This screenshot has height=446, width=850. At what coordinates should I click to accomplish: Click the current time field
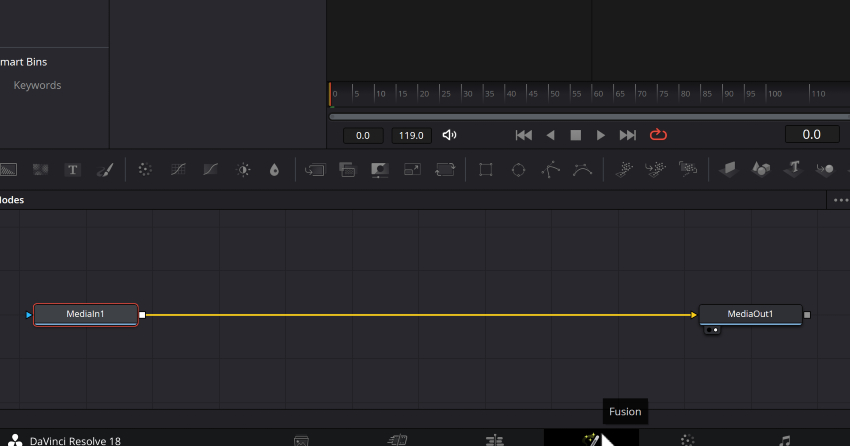[812, 134]
